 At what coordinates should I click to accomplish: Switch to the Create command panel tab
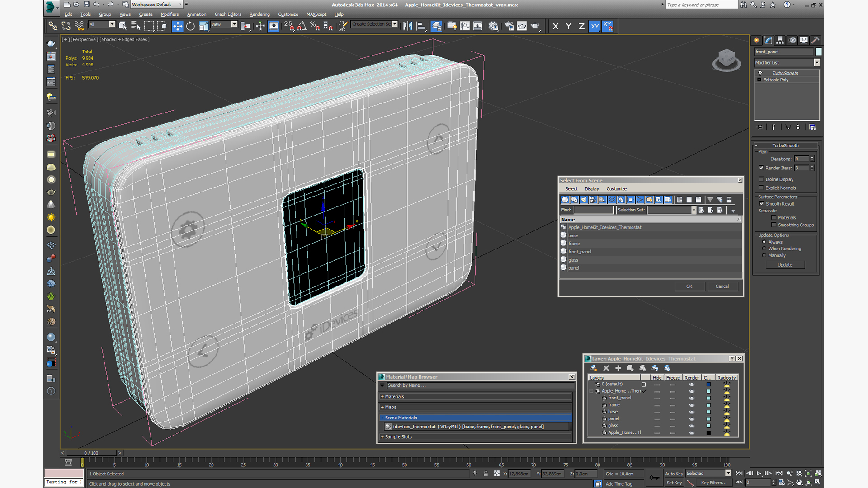pos(756,40)
